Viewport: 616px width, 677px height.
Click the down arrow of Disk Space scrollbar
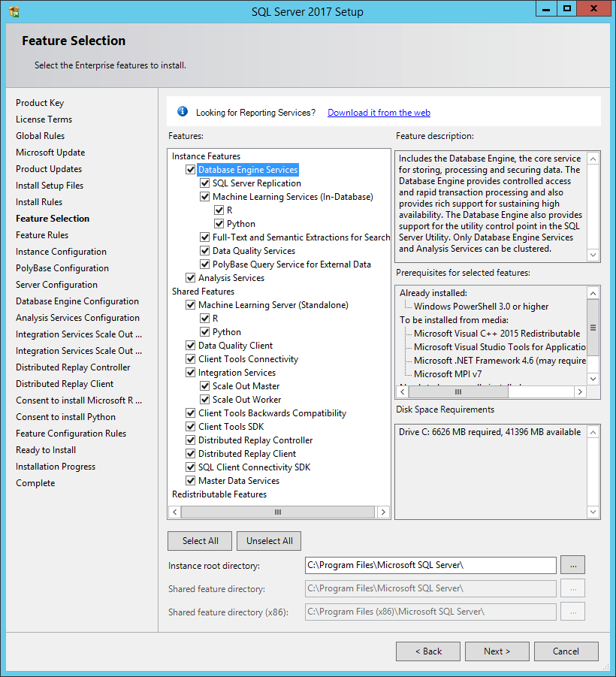click(x=593, y=512)
